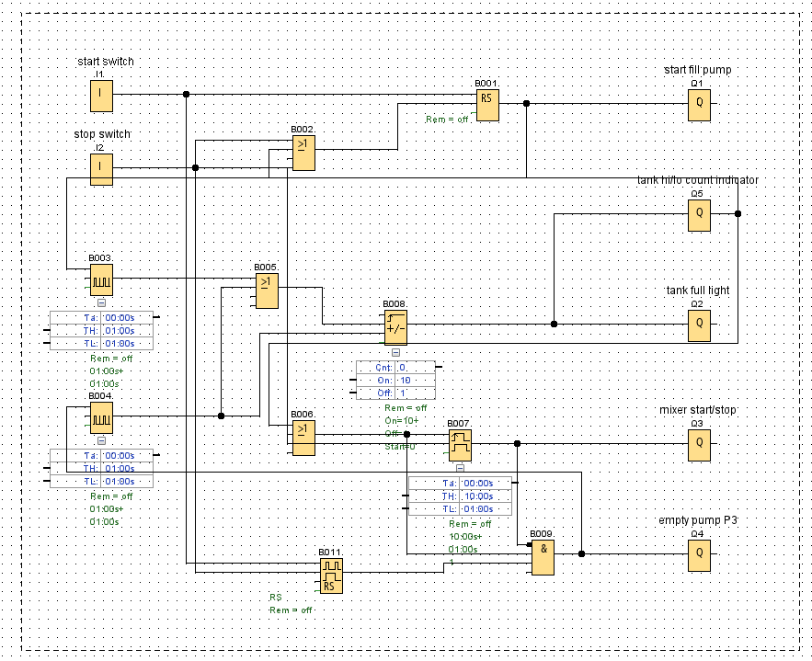Collapse the B007 timer parameter box

pyautogui.click(x=458, y=467)
